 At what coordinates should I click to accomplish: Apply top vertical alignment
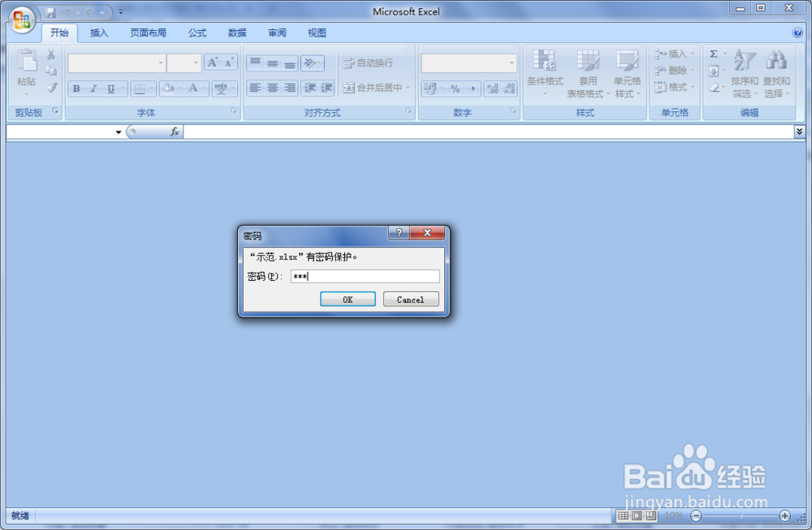[255, 63]
